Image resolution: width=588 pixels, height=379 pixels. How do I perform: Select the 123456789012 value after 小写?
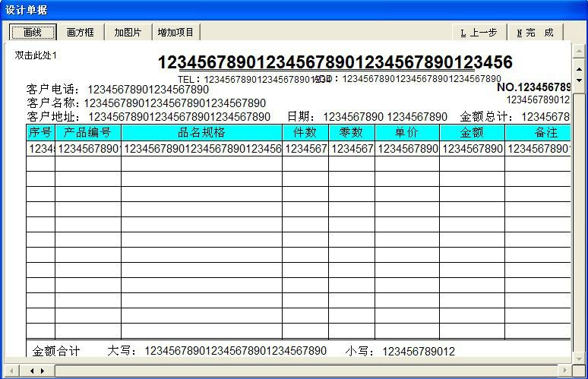[x=419, y=352]
